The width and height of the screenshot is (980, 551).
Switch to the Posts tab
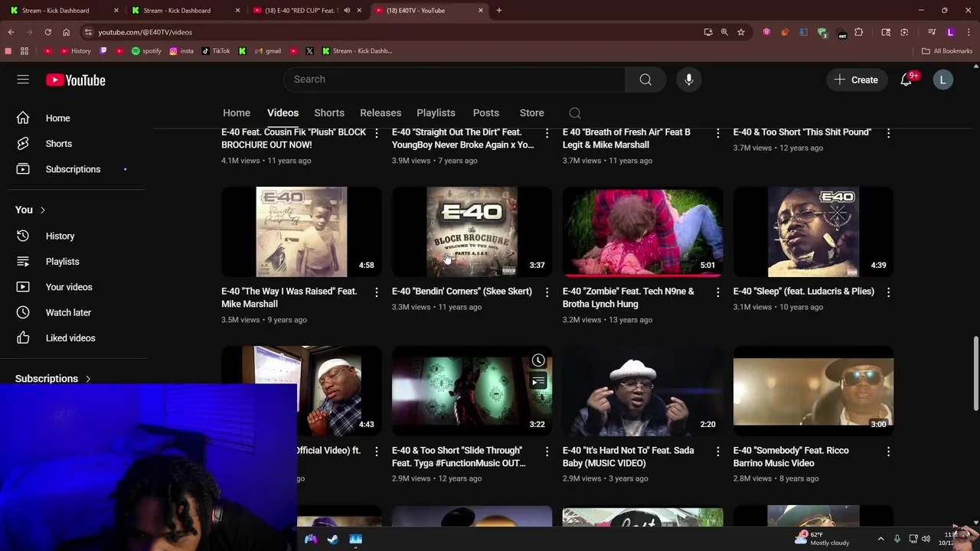click(x=486, y=112)
